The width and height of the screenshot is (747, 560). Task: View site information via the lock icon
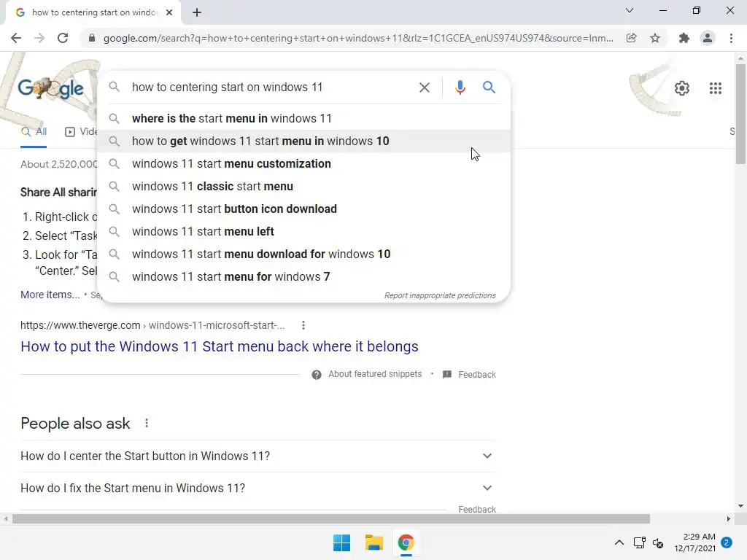click(92, 38)
